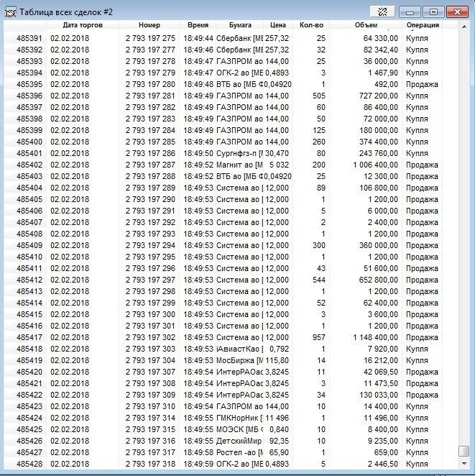475x476 pixels.
Task: Click volume 360 000,00
Action: tap(378, 246)
